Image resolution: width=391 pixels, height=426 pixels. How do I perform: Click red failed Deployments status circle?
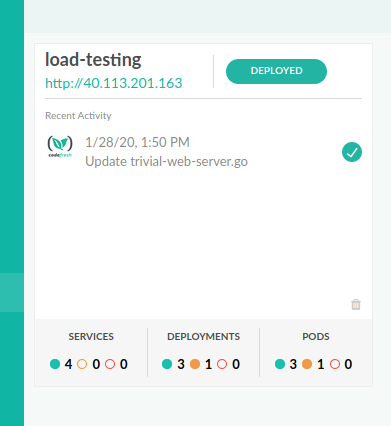(222, 364)
